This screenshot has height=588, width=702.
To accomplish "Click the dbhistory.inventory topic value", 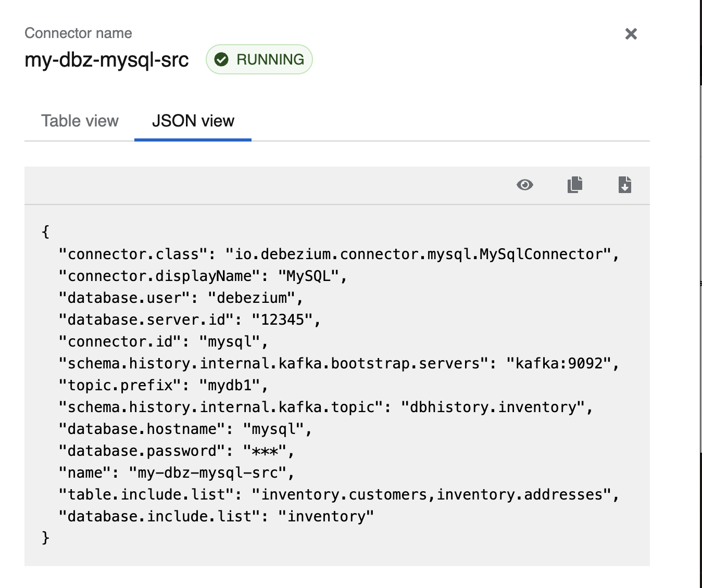I will 493,407.
